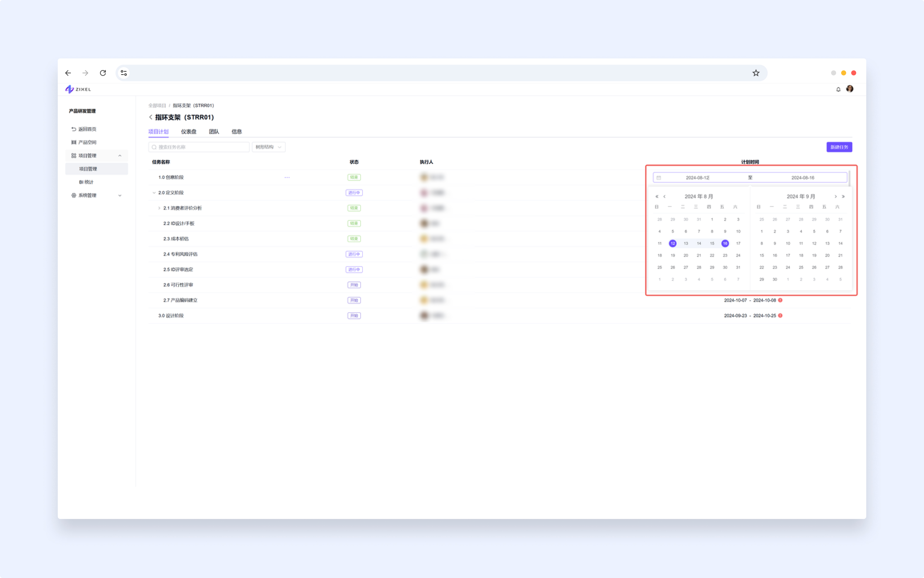Select the 2.3 成本初估 task name

click(x=176, y=239)
